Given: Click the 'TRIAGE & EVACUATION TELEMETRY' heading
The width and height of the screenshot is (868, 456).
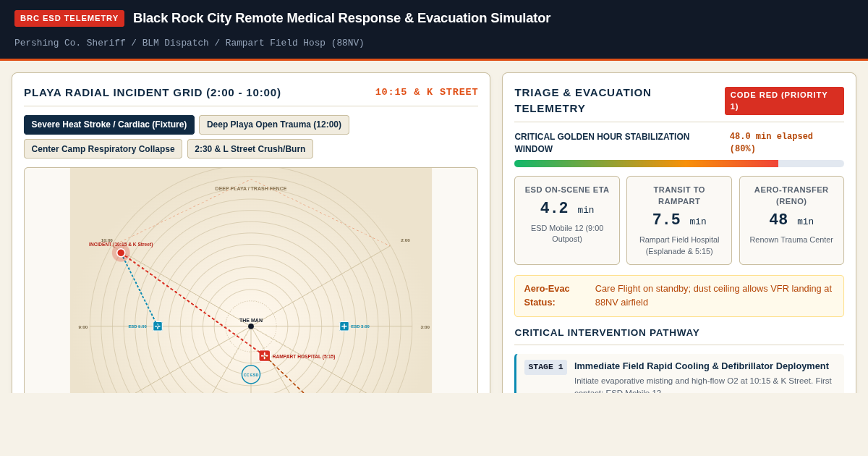Looking at the screenshot, I should pos(583,101).
